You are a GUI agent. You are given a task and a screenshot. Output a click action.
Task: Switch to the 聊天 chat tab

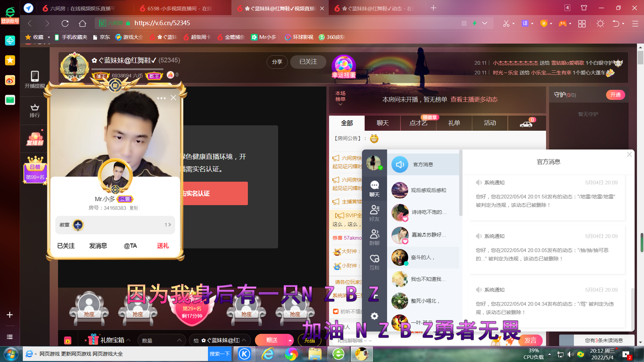(x=383, y=123)
